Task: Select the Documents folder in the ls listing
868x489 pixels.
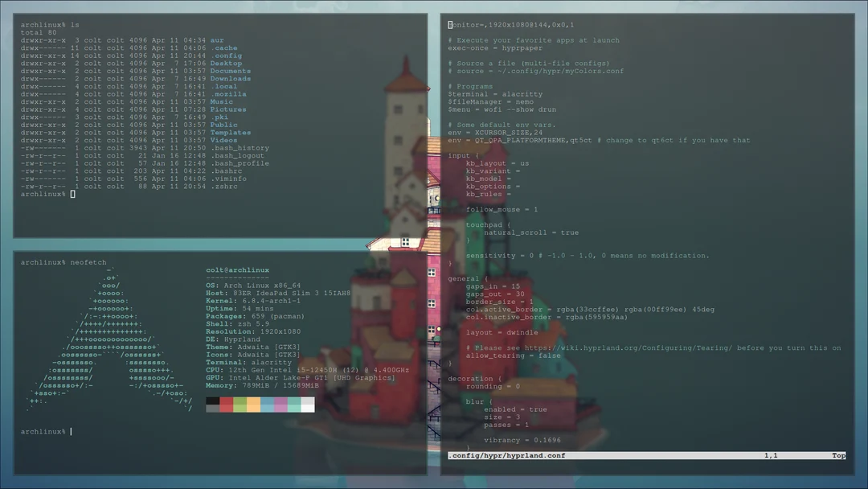Action: click(230, 70)
